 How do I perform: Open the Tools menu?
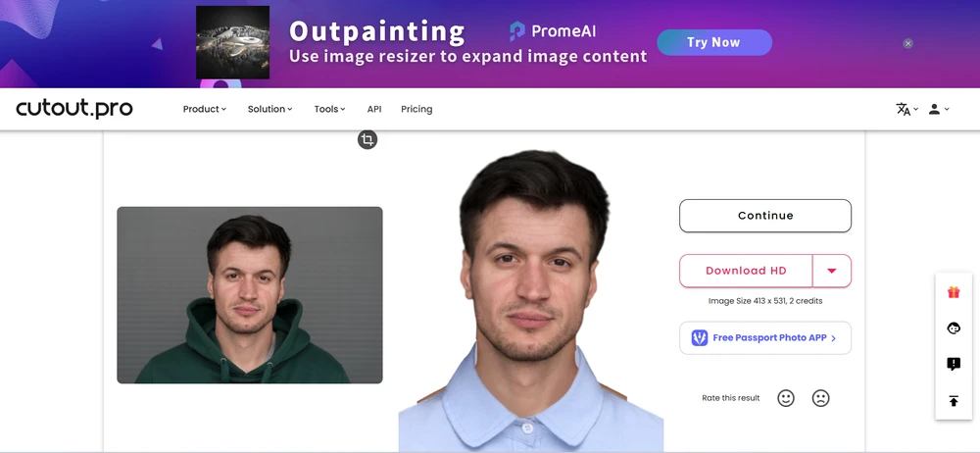pyautogui.click(x=329, y=109)
